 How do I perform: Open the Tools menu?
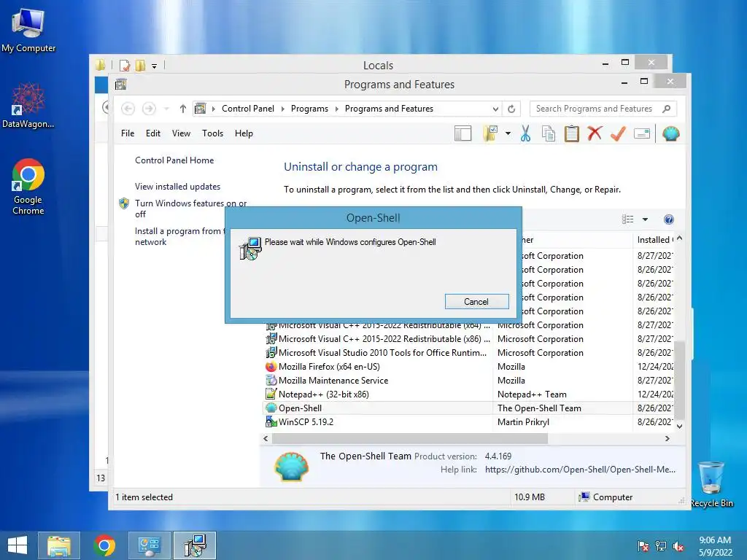coord(212,133)
